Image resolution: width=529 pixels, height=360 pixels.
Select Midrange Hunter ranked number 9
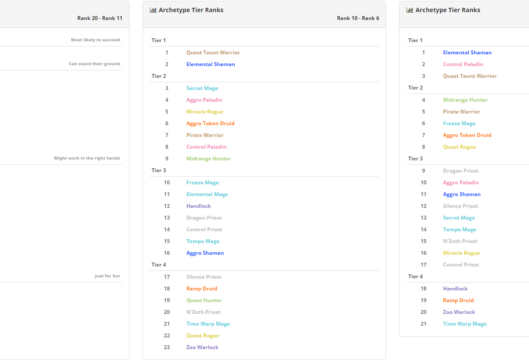(x=208, y=159)
